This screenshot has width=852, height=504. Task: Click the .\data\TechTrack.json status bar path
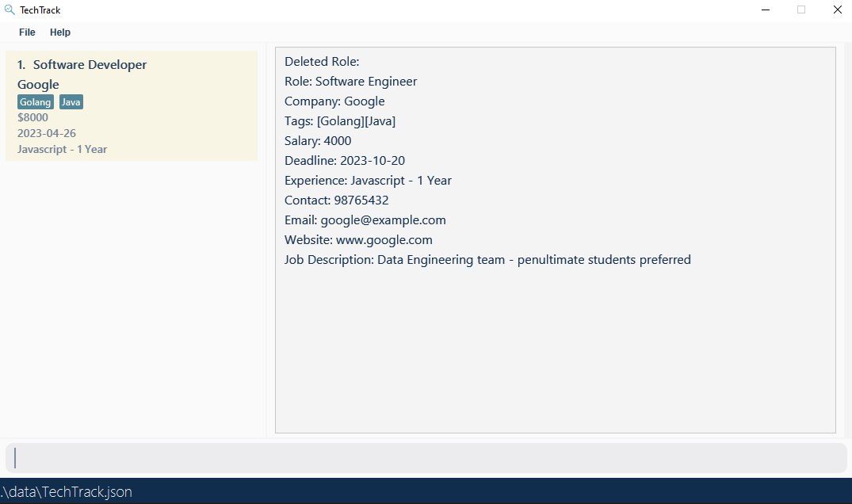[67, 492]
